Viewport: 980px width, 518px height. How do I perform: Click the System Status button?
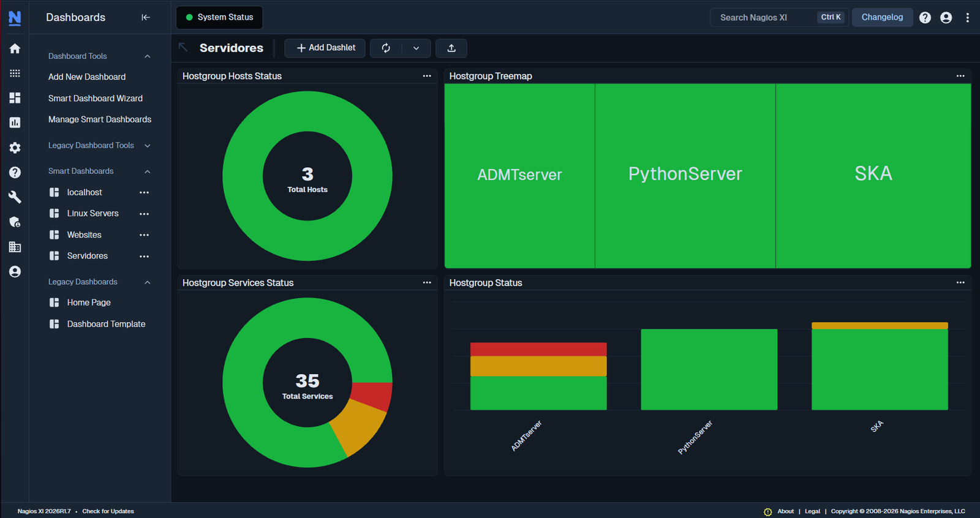pos(219,17)
